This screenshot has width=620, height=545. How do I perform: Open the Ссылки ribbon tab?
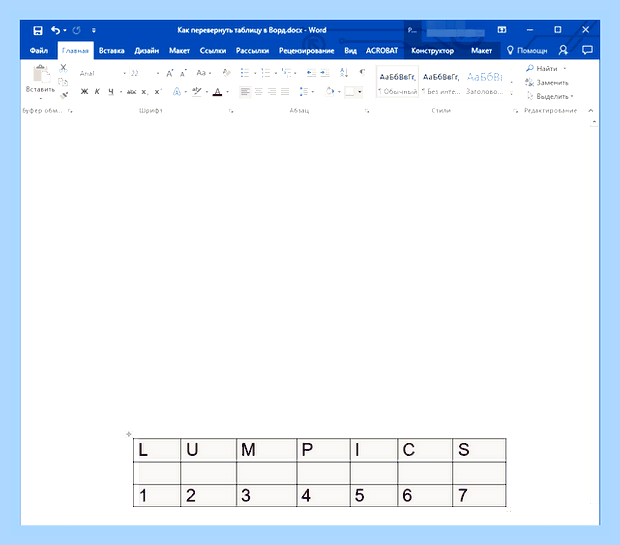point(213,51)
